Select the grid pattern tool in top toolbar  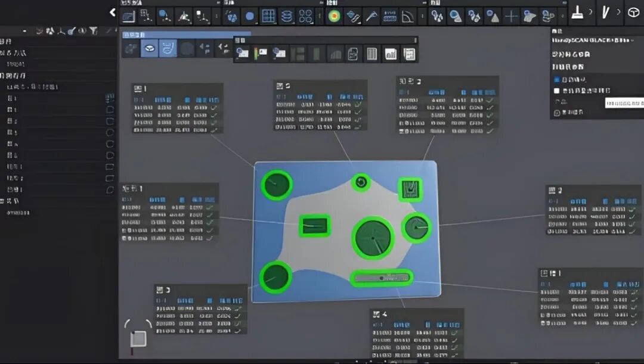268,16
